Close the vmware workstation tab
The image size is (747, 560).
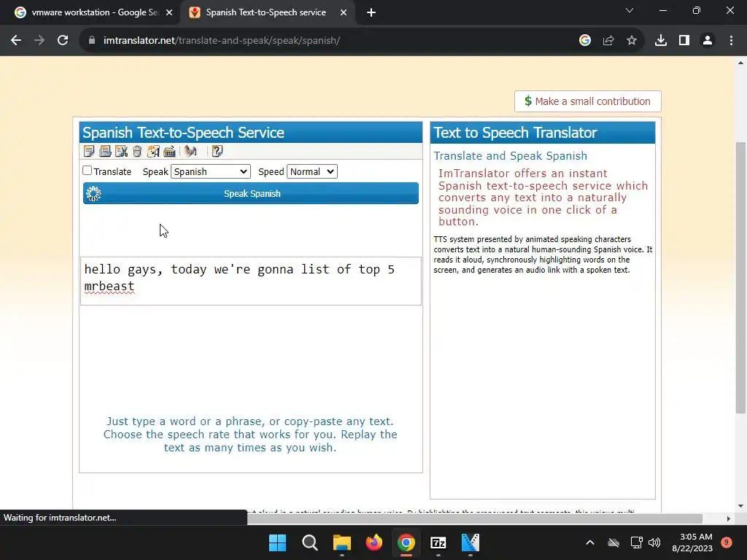[x=169, y=13]
